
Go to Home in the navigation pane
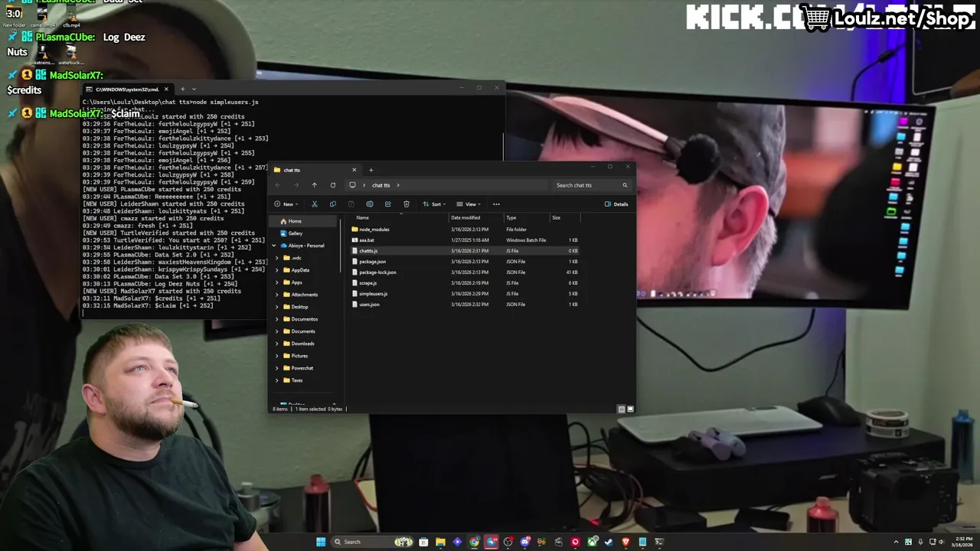point(304,221)
